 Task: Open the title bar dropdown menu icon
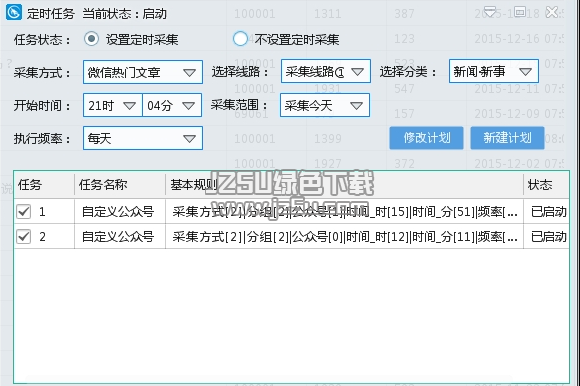490,12
